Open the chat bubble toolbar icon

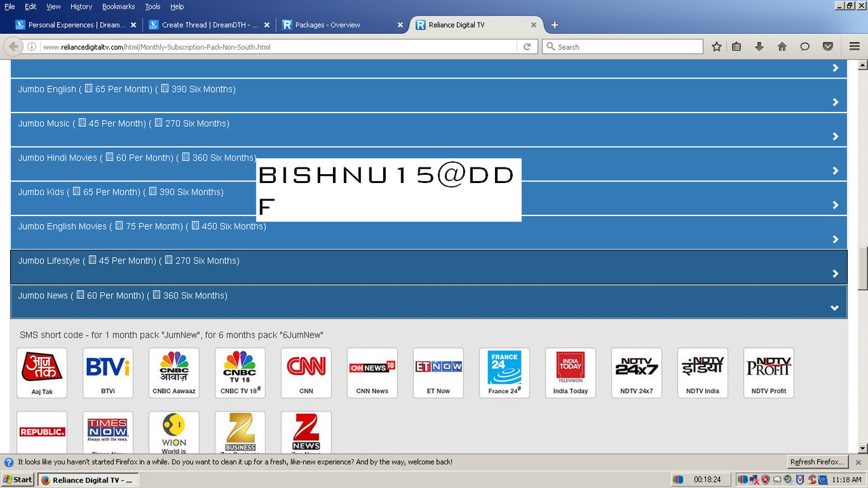(x=805, y=47)
